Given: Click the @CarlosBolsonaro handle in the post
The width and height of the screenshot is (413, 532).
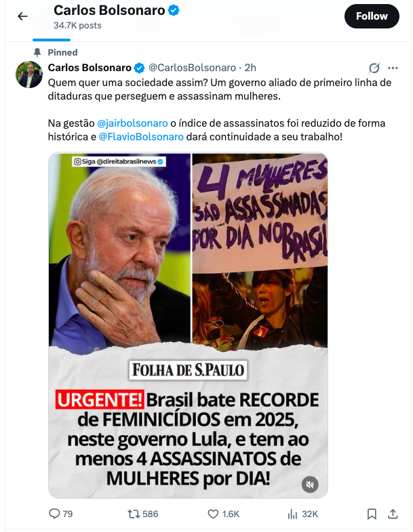Looking at the screenshot, I should [x=192, y=68].
